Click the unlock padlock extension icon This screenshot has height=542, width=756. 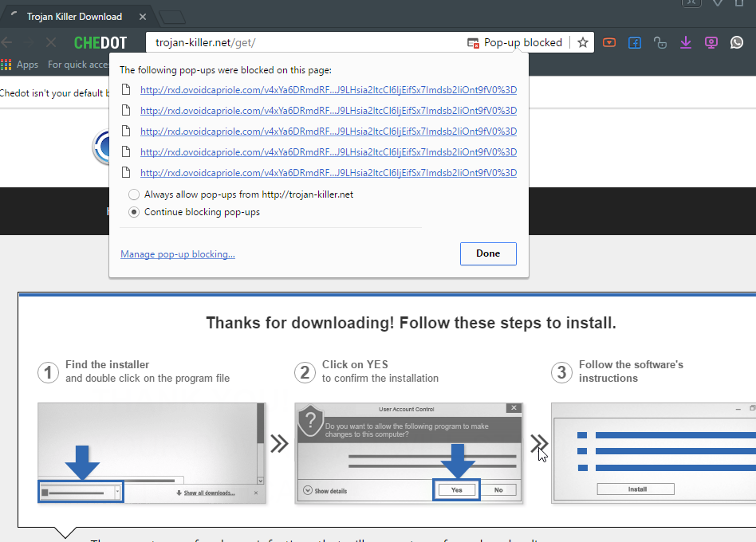(660, 43)
